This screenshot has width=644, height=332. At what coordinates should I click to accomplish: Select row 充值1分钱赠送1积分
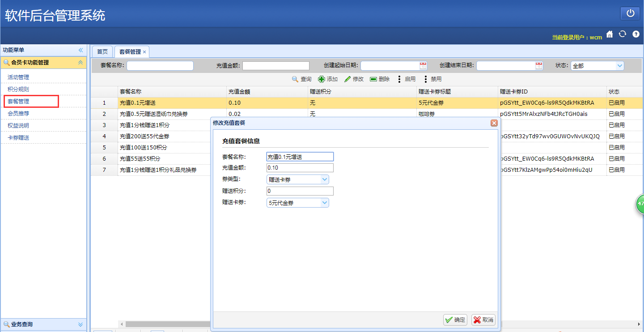pyautogui.click(x=151, y=125)
